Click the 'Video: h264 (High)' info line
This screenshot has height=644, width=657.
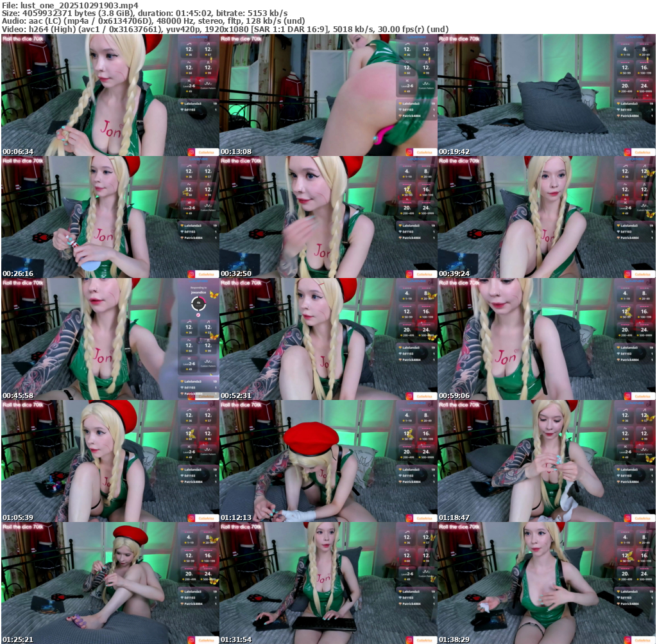(x=225, y=30)
